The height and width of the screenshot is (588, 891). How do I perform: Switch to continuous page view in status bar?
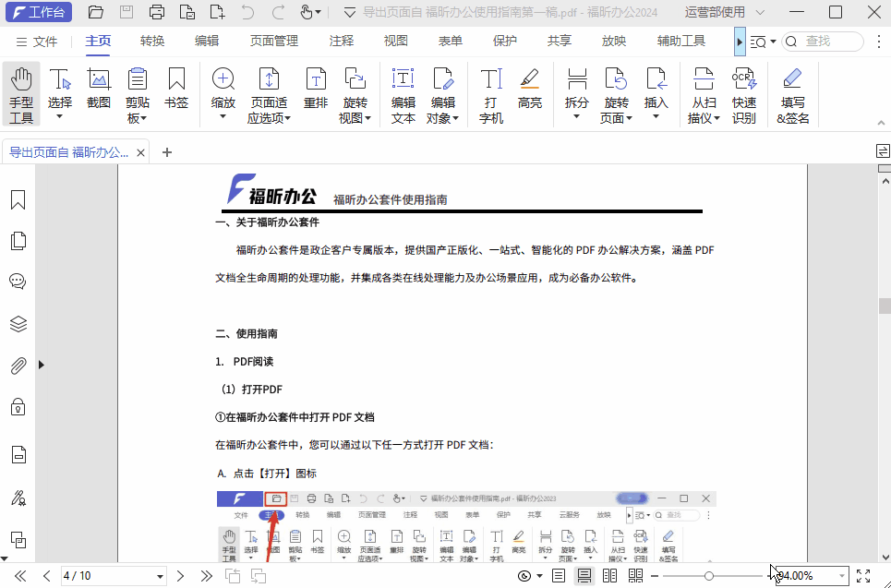pyautogui.click(x=584, y=574)
